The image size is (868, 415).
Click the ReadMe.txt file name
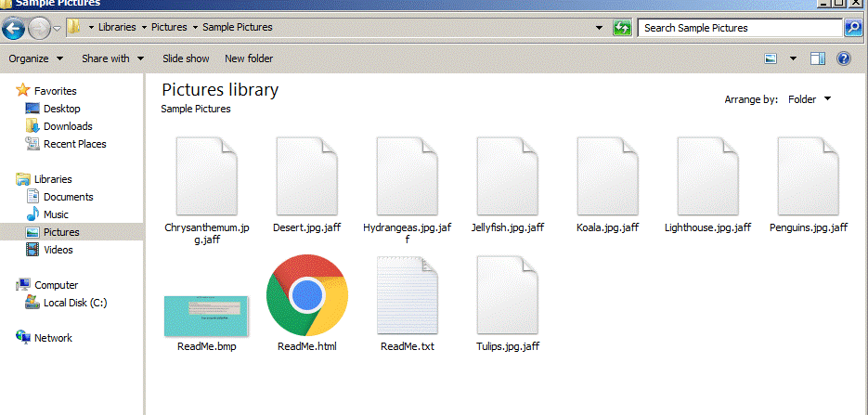pos(408,347)
